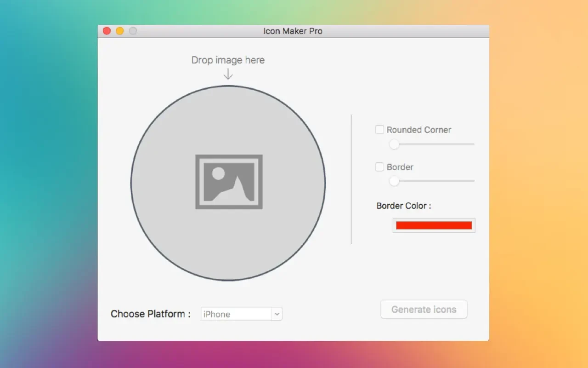Click the Choose Platform label
The width and height of the screenshot is (588, 368).
tap(150, 314)
